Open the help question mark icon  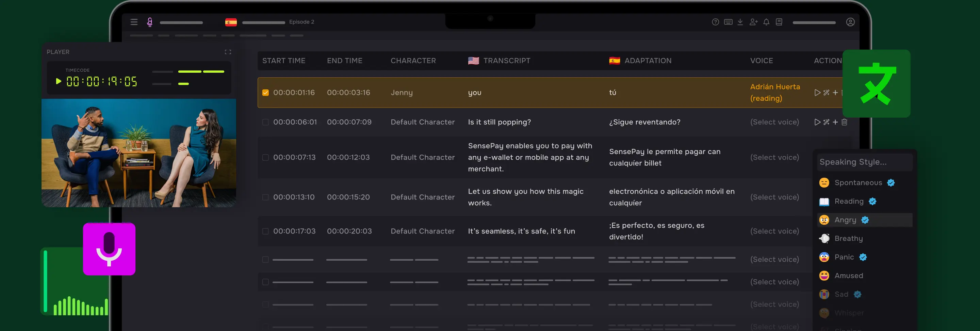click(x=715, y=22)
